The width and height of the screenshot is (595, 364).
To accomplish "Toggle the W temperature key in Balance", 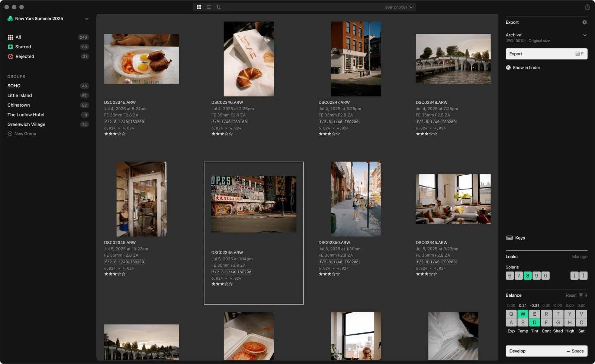I will [x=523, y=314].
